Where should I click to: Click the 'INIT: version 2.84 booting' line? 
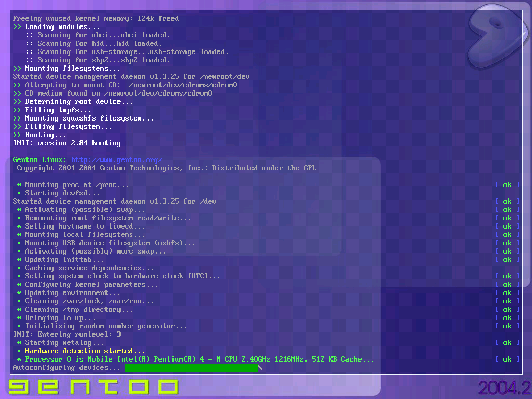click(67, 143)
